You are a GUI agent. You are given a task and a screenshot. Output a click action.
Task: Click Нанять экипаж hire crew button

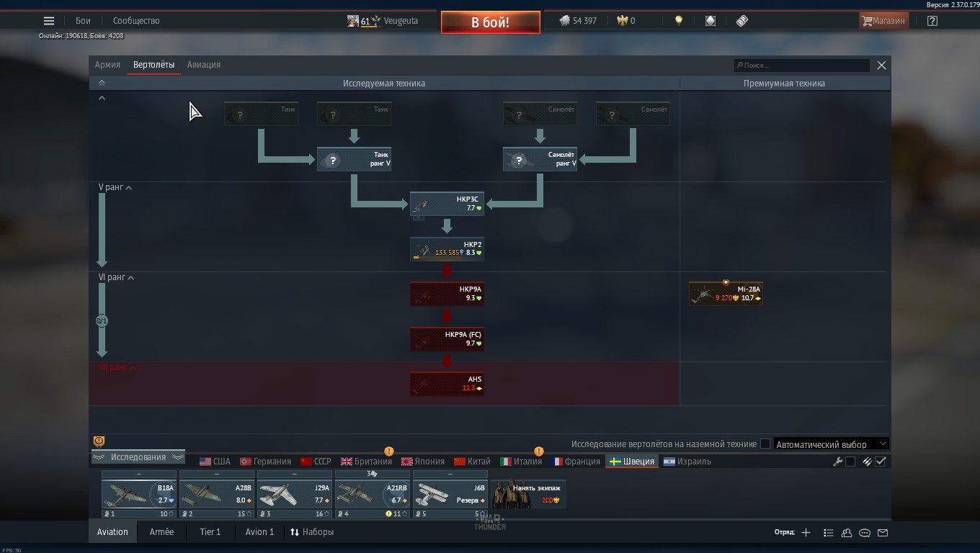click(528, 494)
